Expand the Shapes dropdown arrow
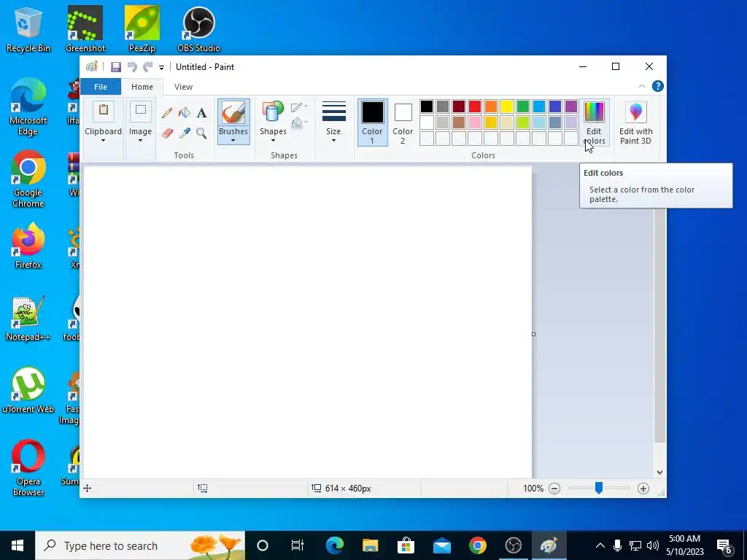Image resolution: width=747 pixels, height=560 pixels. [273, 141]
